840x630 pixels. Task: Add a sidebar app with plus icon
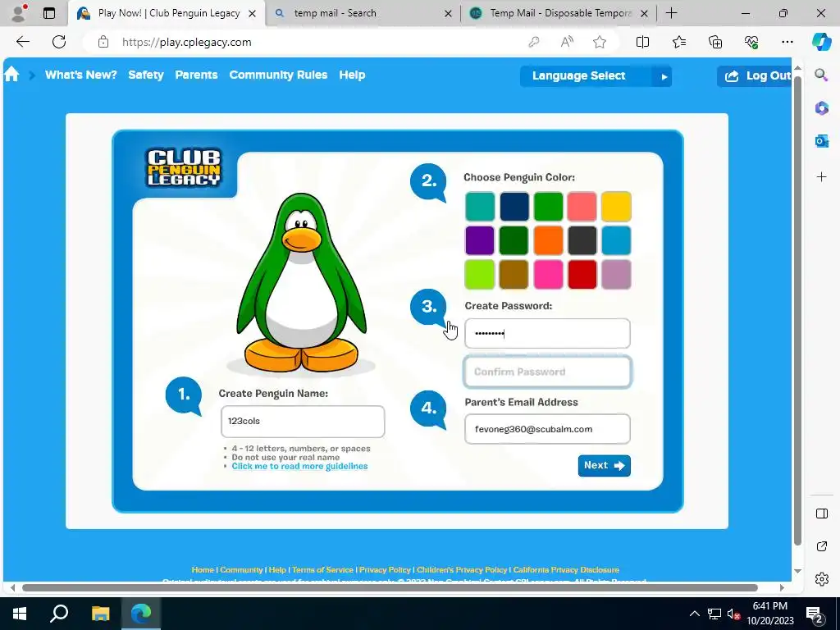point(821,177)
